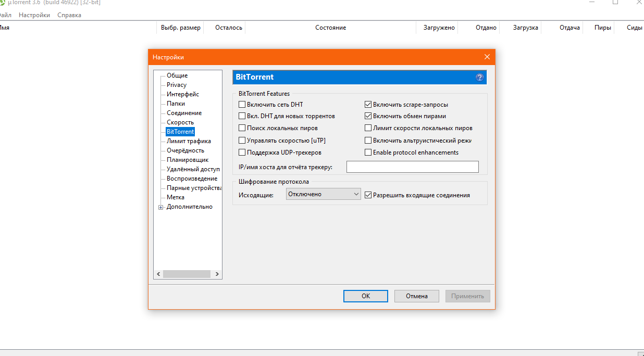The image size is (644, 356).
Task: Open the Настройки menu in main window
Action: tap(34, 15)
